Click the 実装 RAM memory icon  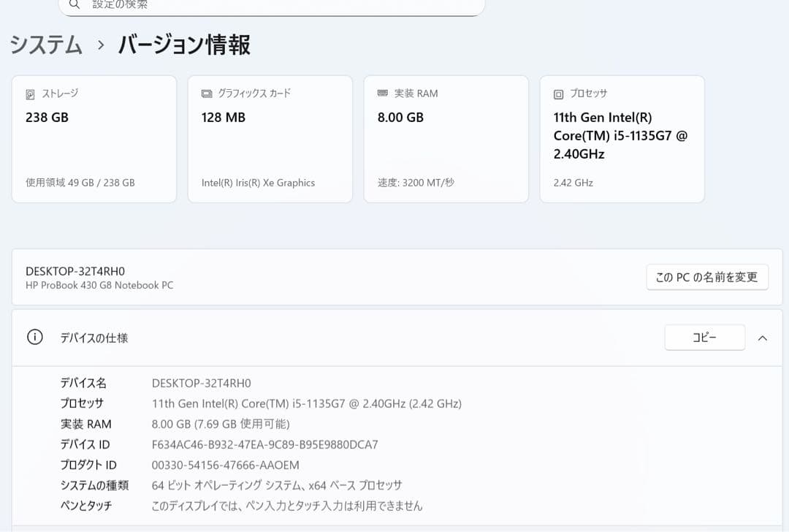[x=382, y=93]
